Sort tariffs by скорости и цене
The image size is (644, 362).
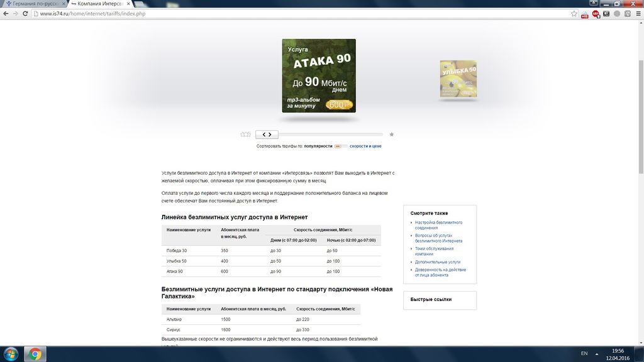pos(365,146)
